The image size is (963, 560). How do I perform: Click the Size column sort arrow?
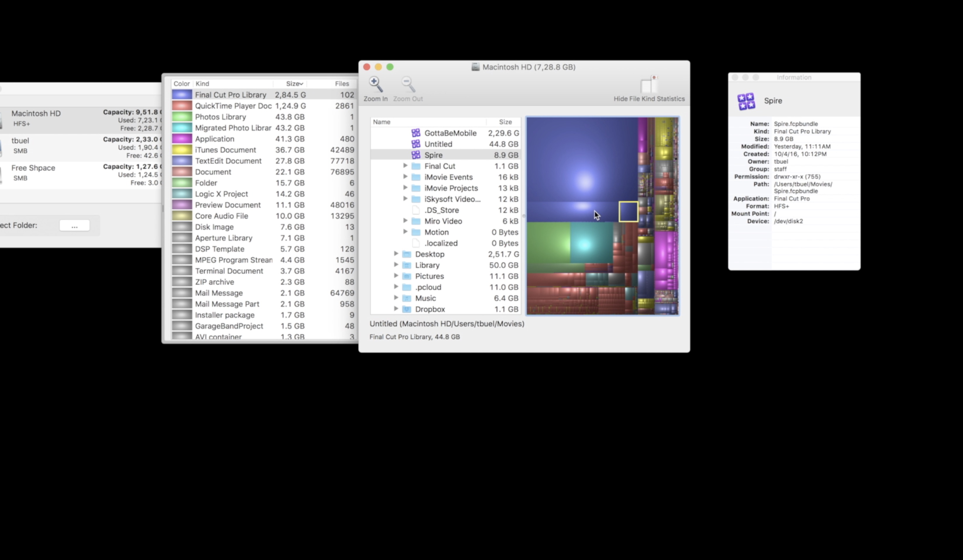point(301,83)
